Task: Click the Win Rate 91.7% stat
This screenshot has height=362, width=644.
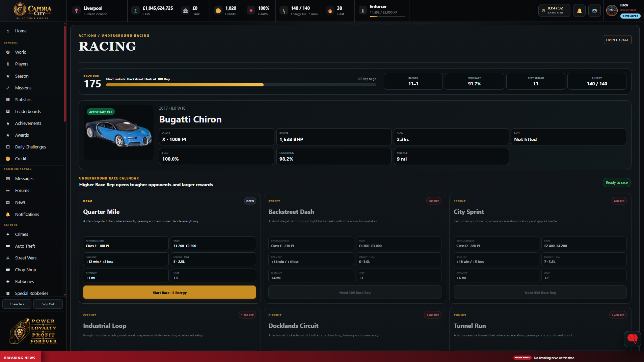Action: [474, 81]
